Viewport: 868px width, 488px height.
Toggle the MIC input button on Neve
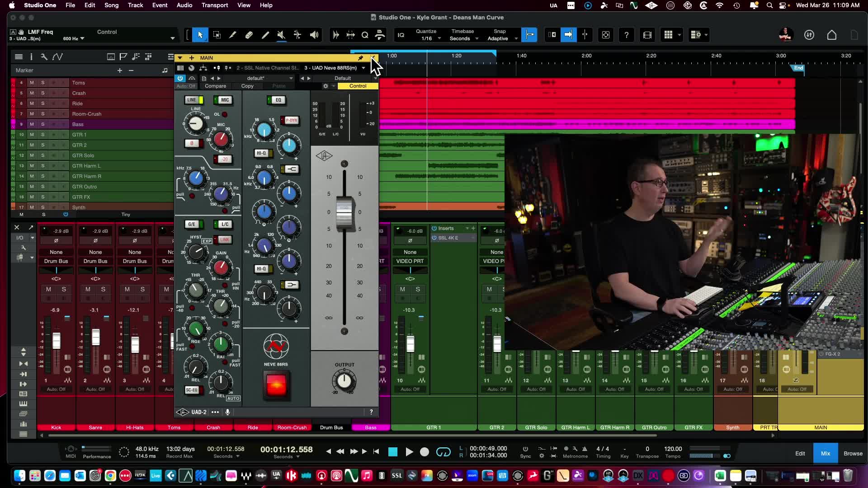click(223, 100)
